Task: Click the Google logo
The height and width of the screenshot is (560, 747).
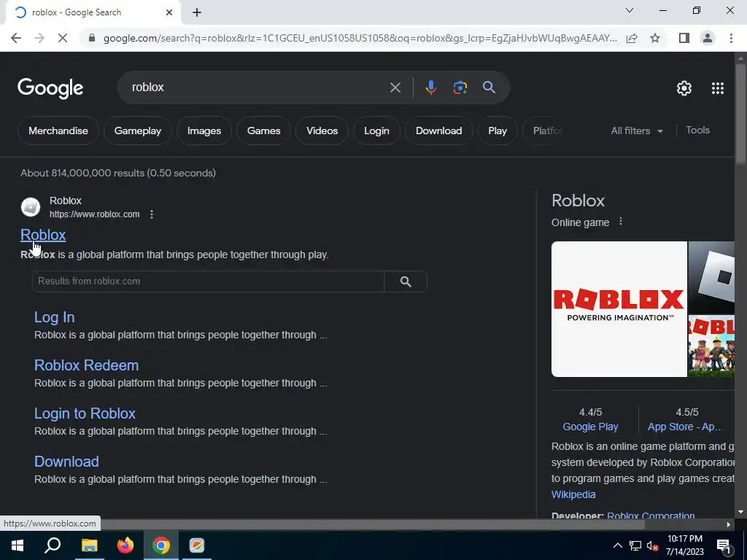Action: [x=50, y=88]
